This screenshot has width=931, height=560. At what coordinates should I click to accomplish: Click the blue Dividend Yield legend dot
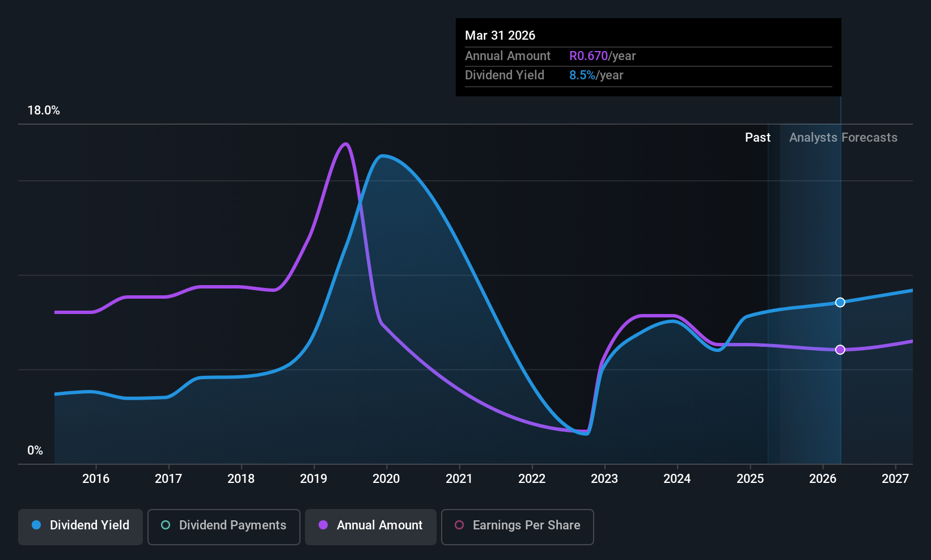(x=36, y=525)
